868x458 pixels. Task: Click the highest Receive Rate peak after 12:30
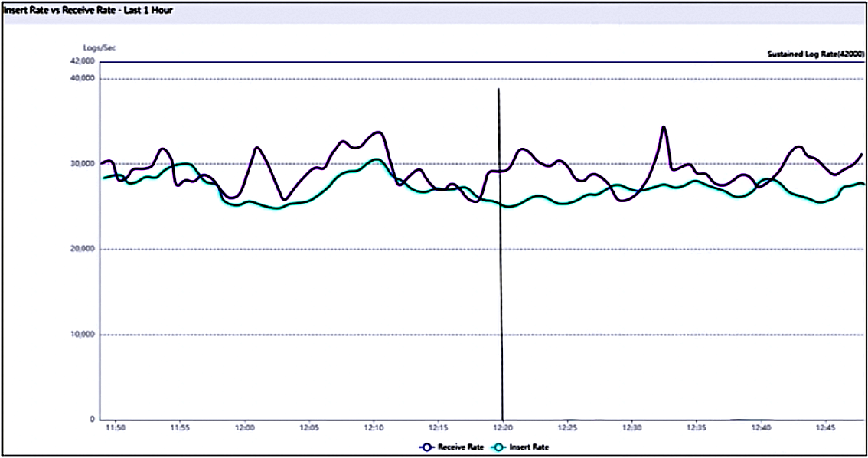pyautogui.click(x=664, y=127)
